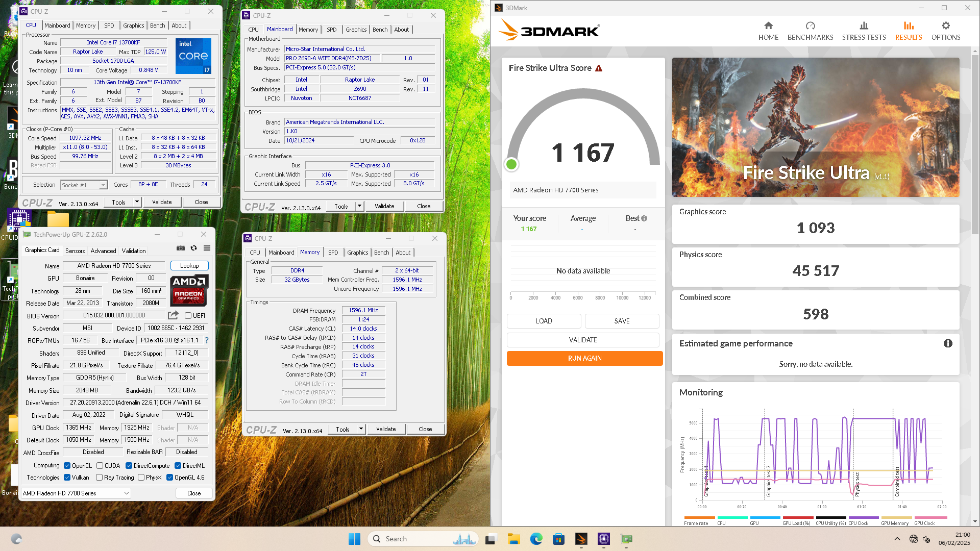
Task: Click GPU-Z BIOS share/export icon
Action: coord(174,315)
